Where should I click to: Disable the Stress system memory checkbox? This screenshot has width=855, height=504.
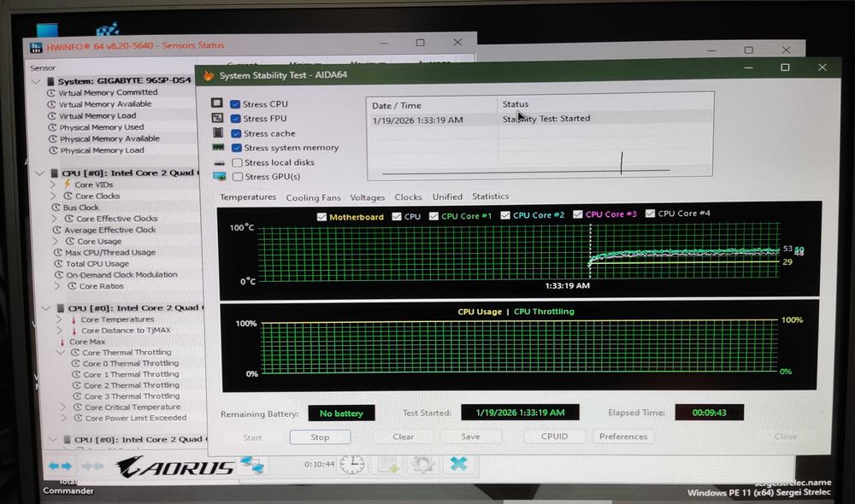click(237, 148)
